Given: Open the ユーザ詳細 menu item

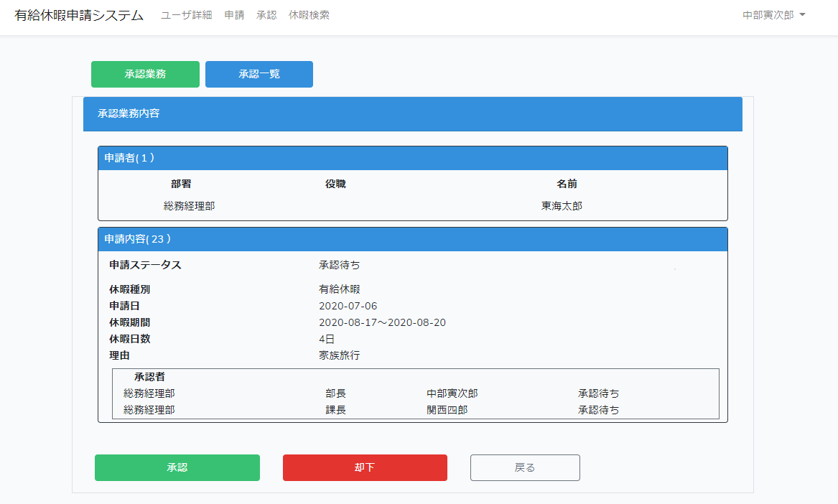Looking at the screenshot, I should (187, 16).
